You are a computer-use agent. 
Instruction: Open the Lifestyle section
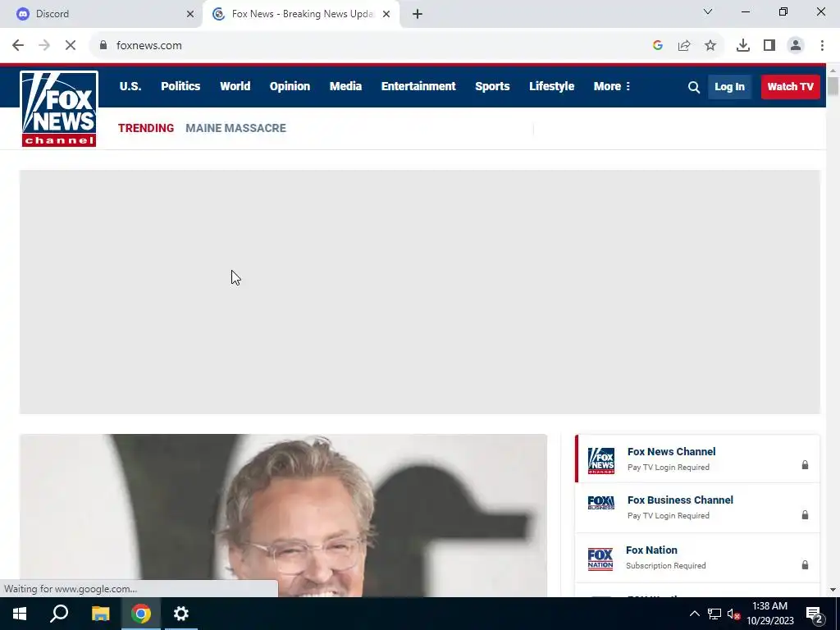(552, 86)
